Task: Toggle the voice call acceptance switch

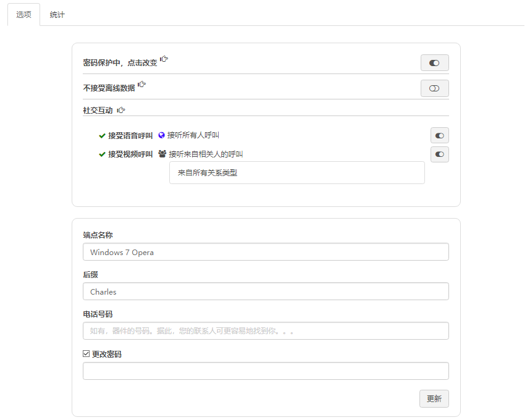Action: [439, 135]
